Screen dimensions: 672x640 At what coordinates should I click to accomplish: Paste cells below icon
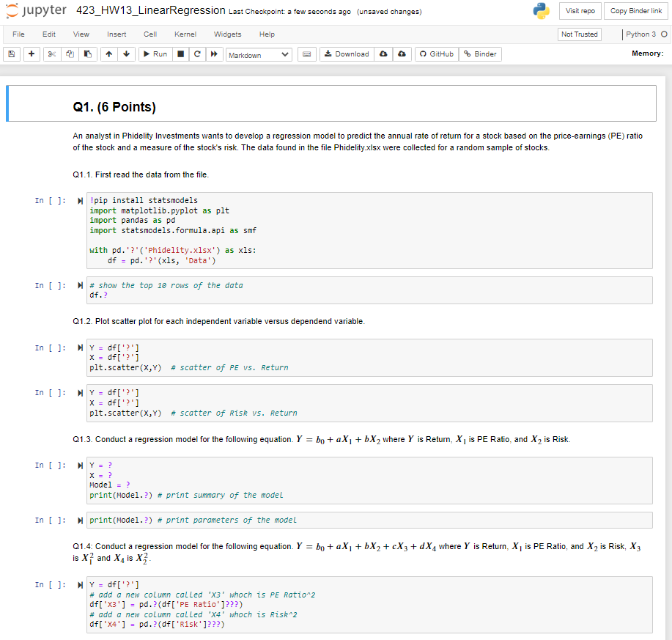click(88, 54)
